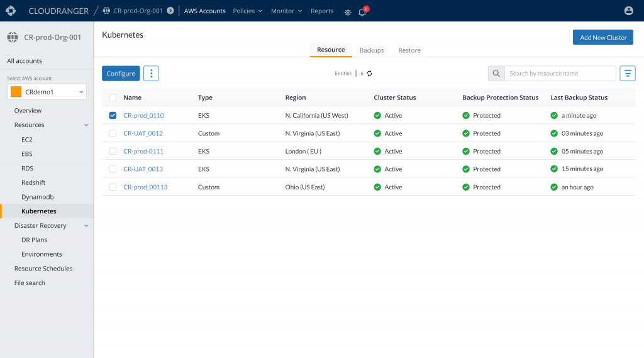Click the arrow icon next to CR-prod-Org-001 breadcrumb
Image resolution: width=644 pixels, height=358 pixels.
[x=170, y=11]
